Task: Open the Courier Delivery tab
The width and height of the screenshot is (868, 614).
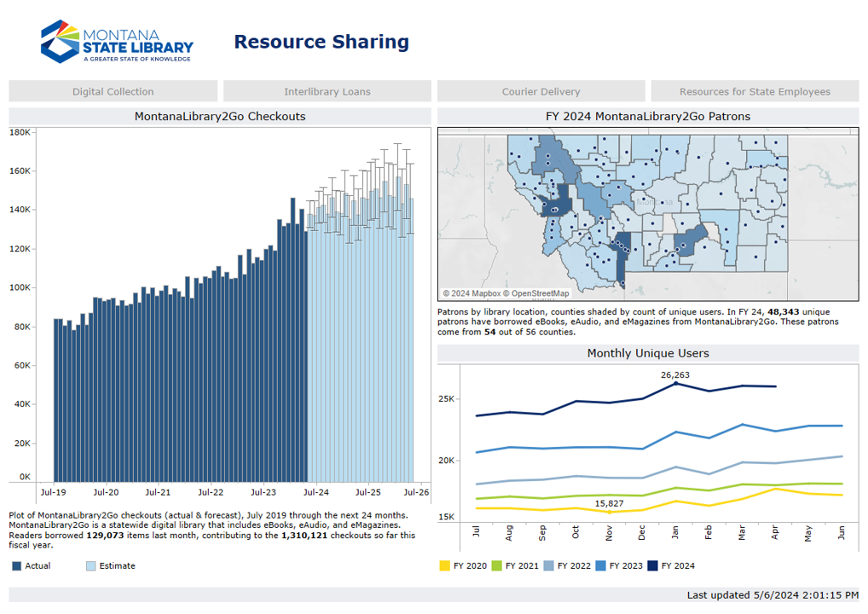Action: (541, 91)
